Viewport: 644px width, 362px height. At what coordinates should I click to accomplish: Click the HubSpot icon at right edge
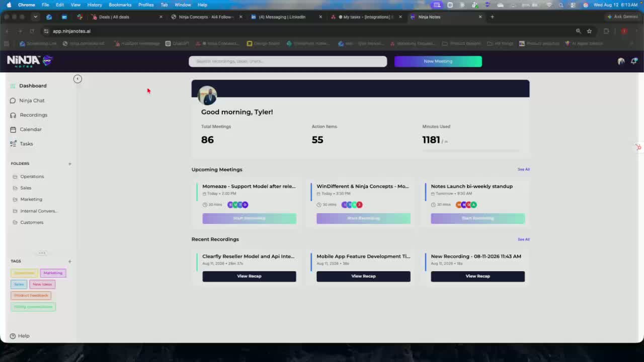638,147
